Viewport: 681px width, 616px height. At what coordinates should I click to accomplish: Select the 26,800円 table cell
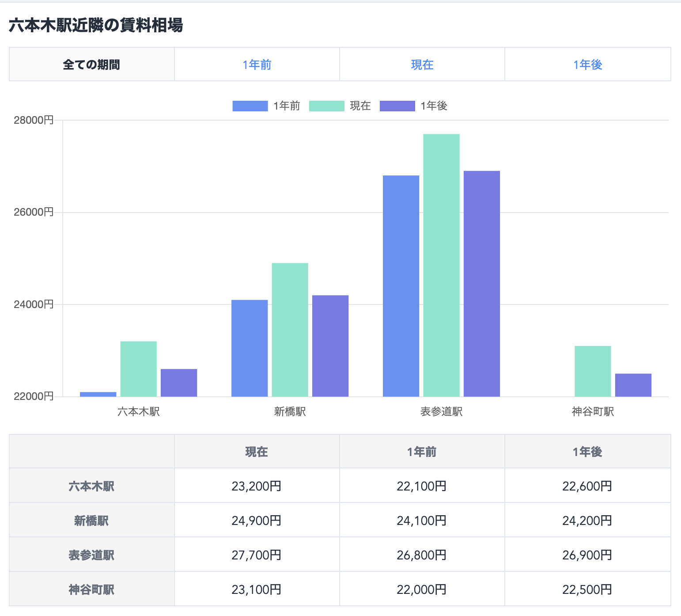point(422,555)
